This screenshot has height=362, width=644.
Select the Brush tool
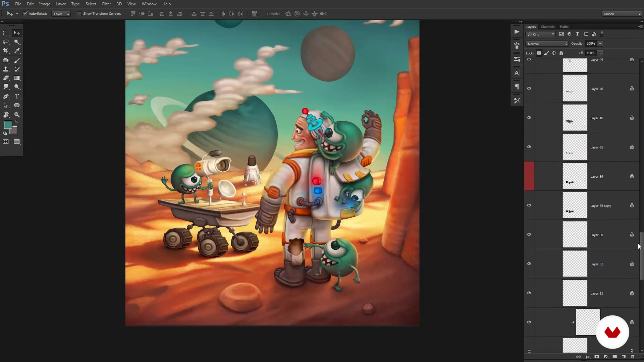[17, 61]
